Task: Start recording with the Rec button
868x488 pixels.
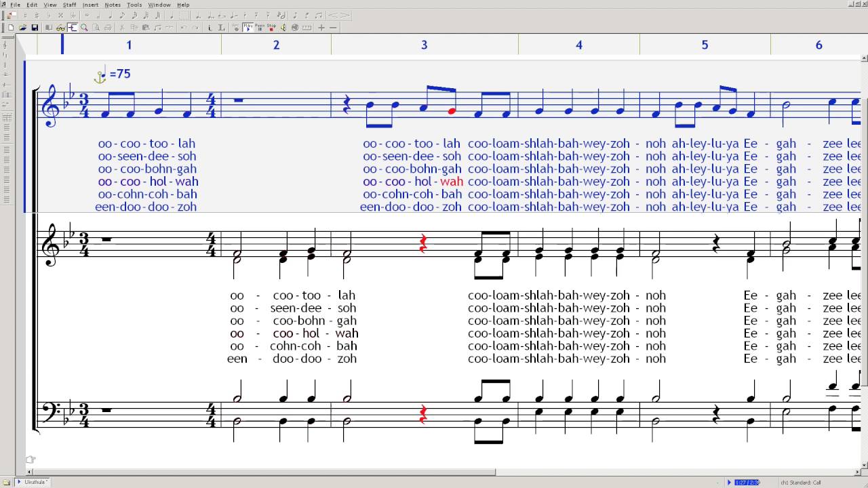Action: (236, 28)
